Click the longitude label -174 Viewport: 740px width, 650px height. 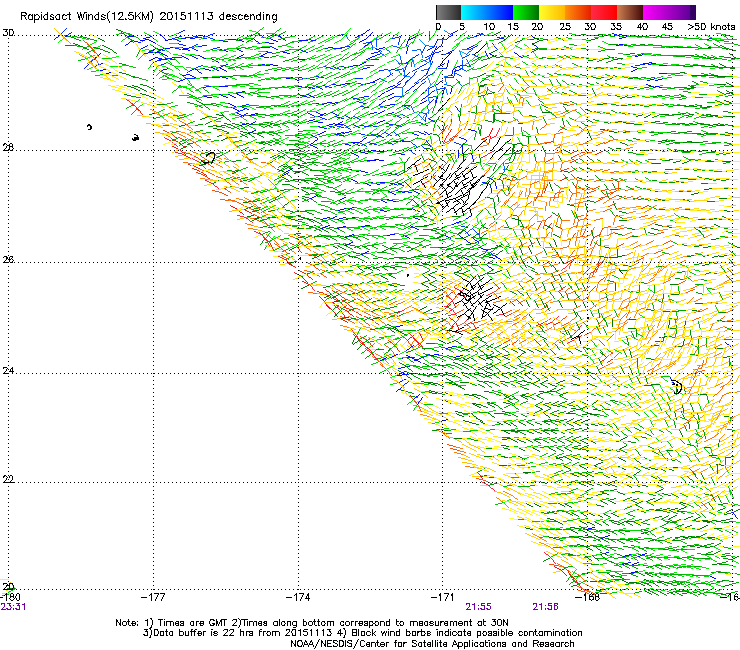pos(298,597)
